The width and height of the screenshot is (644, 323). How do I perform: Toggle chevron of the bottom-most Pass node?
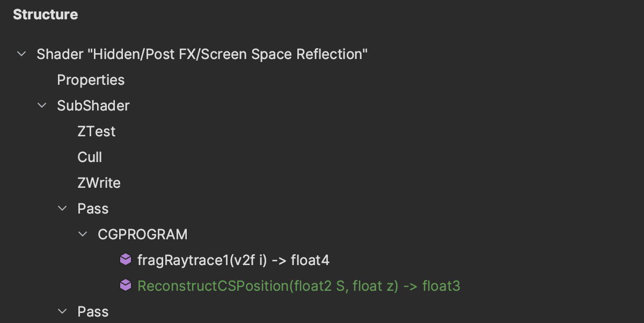62,312
